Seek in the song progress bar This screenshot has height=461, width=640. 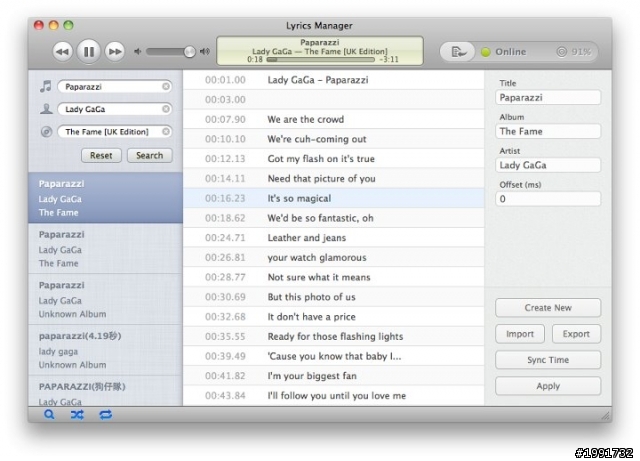(320, 60)
